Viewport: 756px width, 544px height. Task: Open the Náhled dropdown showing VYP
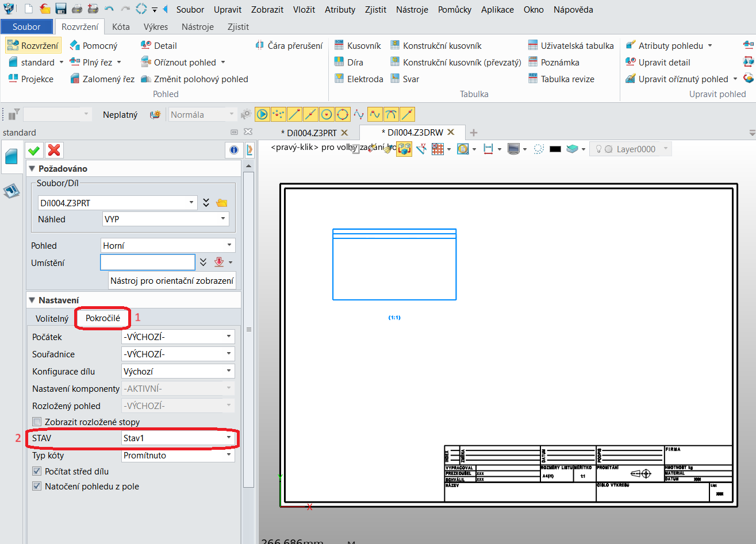pos(166,219)
